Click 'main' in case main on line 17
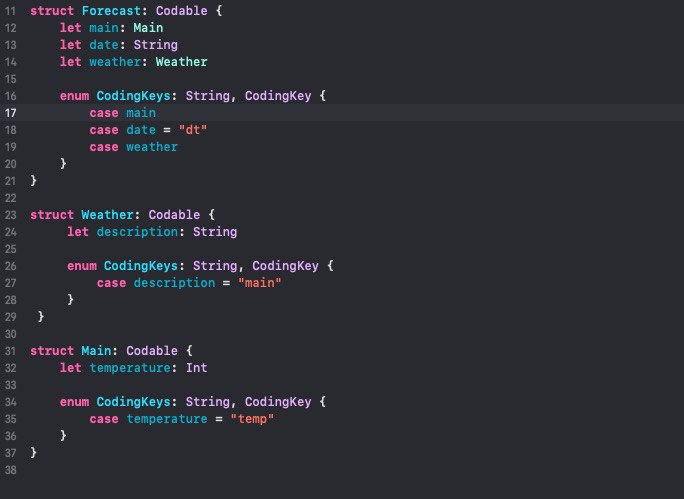Image resolution: width=684 pixels, height=499 pixels. (141, 113)
